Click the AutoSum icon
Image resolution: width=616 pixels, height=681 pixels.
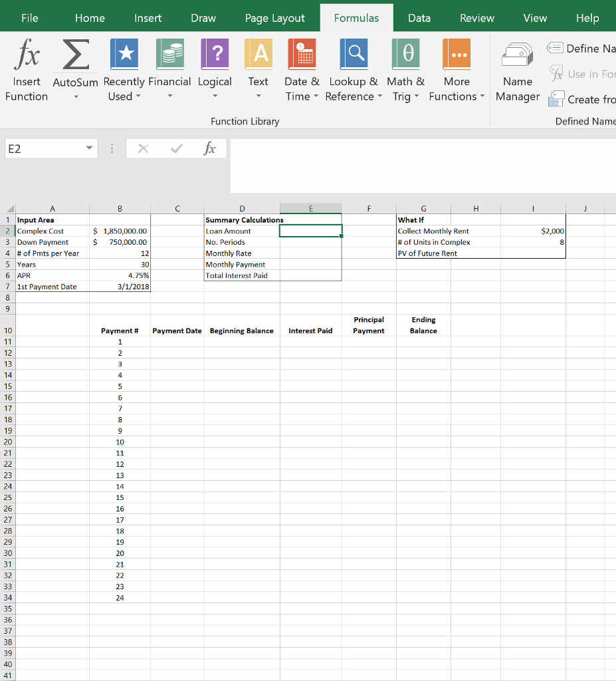click(x=75, y=54)
